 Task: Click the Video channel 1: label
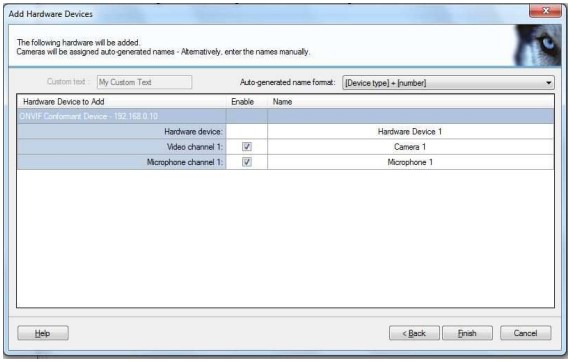pyautogui.click(x=196, y=147)
